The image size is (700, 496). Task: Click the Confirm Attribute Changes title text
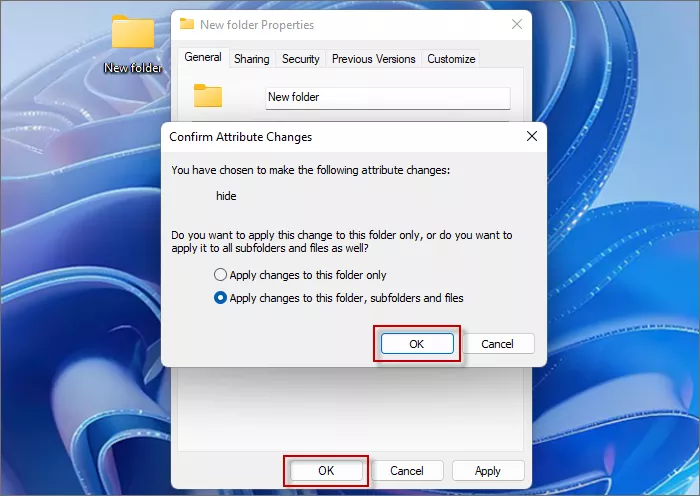(x=241, y=137)
